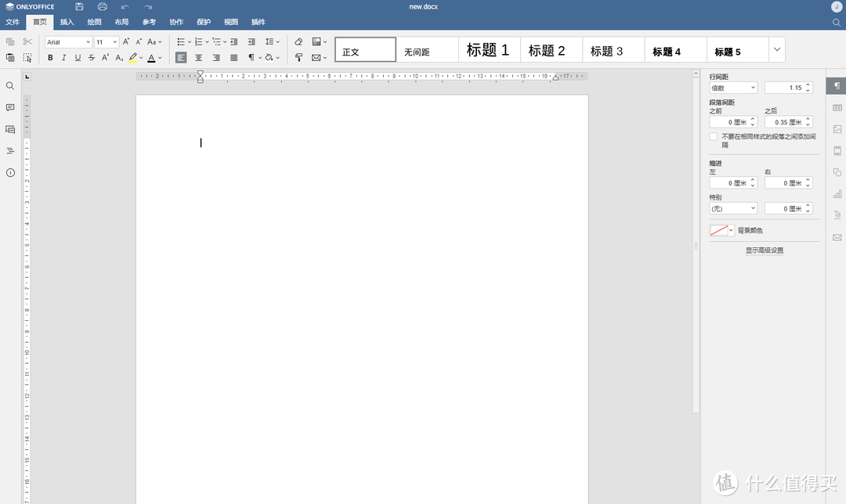Open the 背景颜色 color swatch
Image resolution: width=846 pixels, height=504 pixels.
(720, 230)
